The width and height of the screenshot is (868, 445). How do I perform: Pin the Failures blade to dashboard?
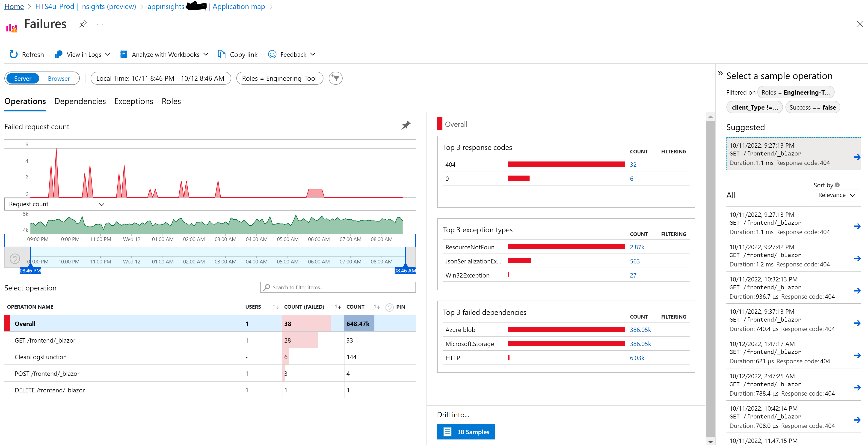[83, 24]
